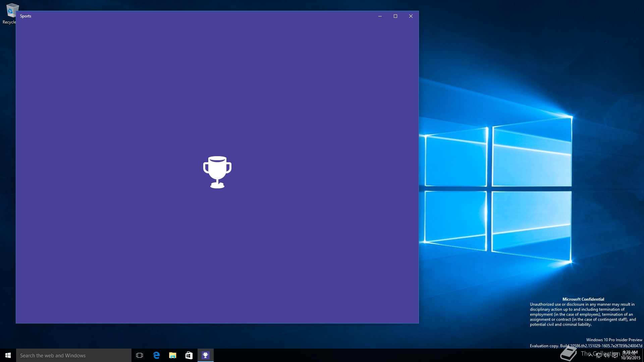Click the Show desktop sliver at the taskbar's far end
Screen dimensions: 644x362
(643, 355)
